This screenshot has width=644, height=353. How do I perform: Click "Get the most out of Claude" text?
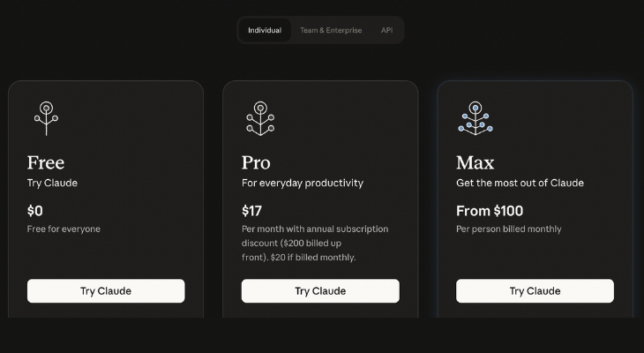point(520,183)
